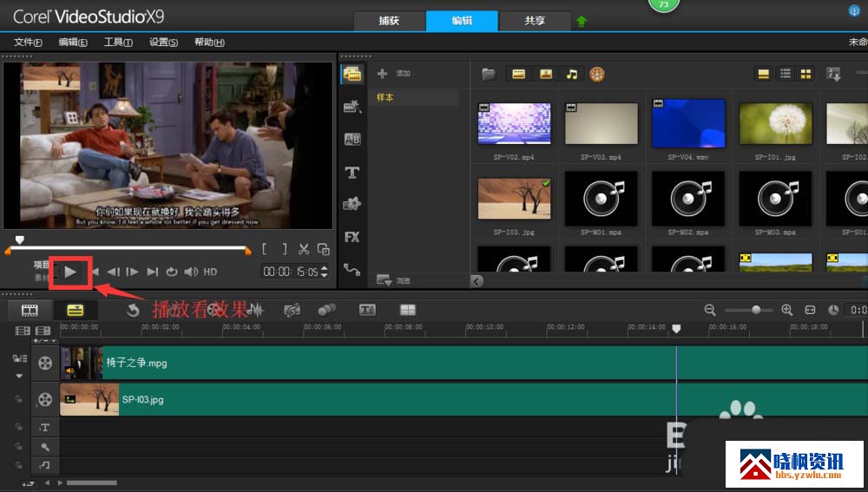The image size is (868, 492).
Task: Select SP-V04.wmv thumbnail
Action: click(688, 123)
